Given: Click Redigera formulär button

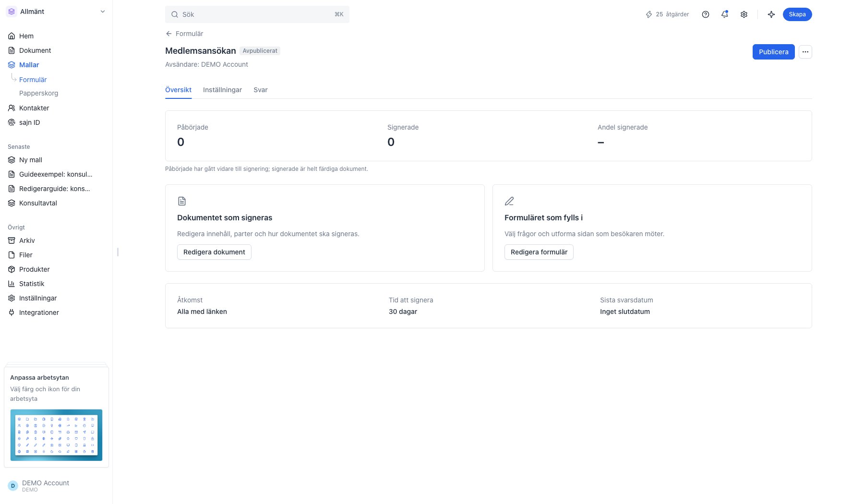Looking at the screenshot, I should [539, 252].
